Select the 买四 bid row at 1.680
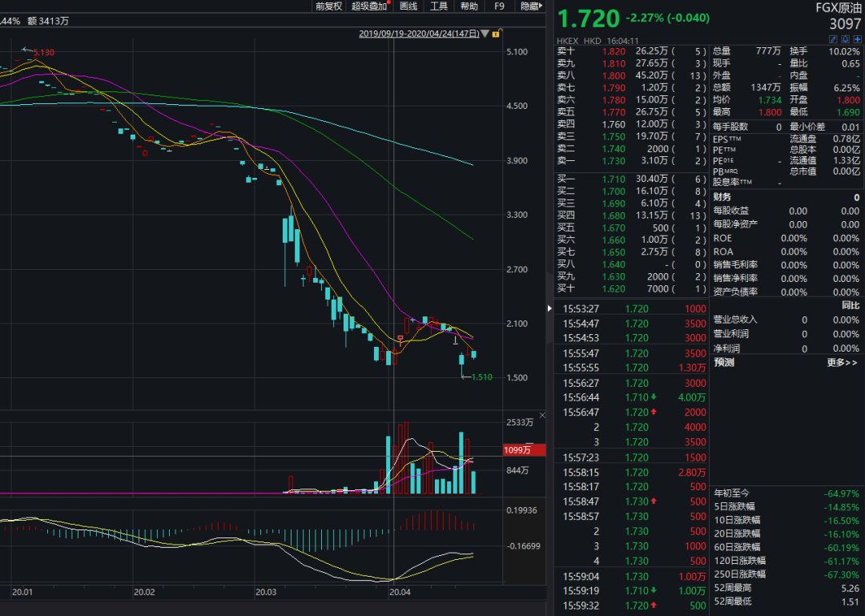 point(631,215)
